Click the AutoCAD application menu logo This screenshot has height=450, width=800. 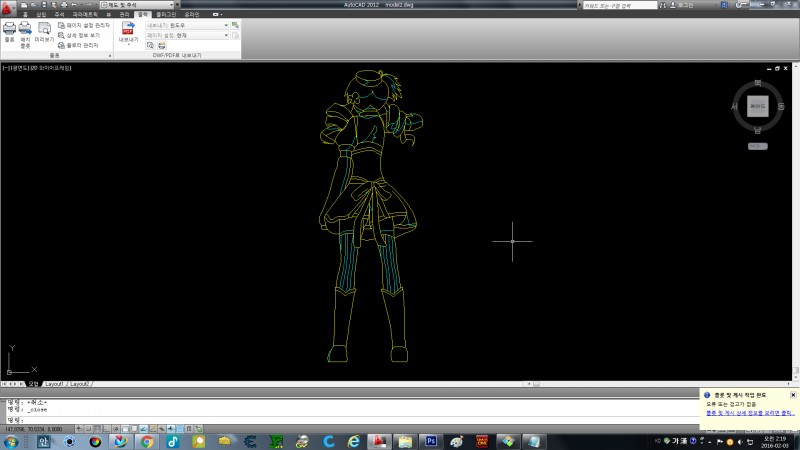coord(9,7)
